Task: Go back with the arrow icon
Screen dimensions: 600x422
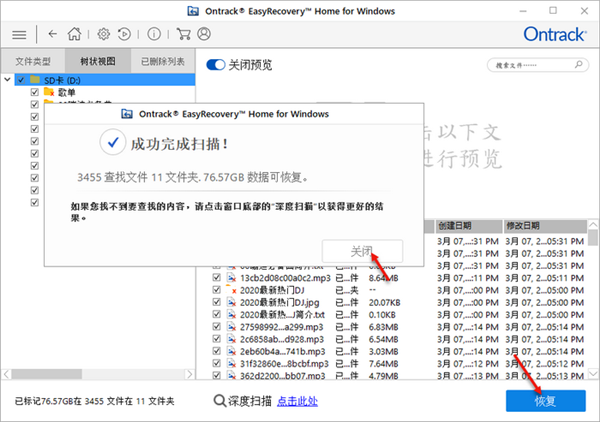Action: pyautogui.click(x=52, y=34)
